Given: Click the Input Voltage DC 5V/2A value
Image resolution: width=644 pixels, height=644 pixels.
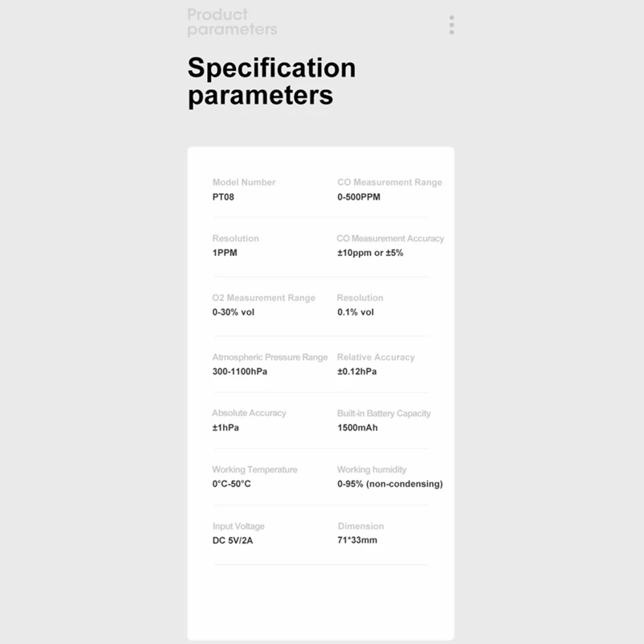Looking at the screenshot, I should (x=233, y=540).
